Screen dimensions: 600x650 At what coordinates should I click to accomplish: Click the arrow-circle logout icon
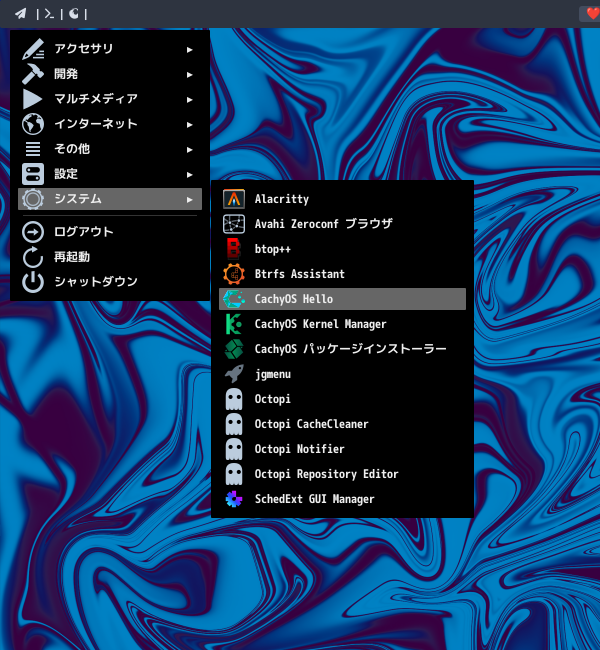[33, 232]
